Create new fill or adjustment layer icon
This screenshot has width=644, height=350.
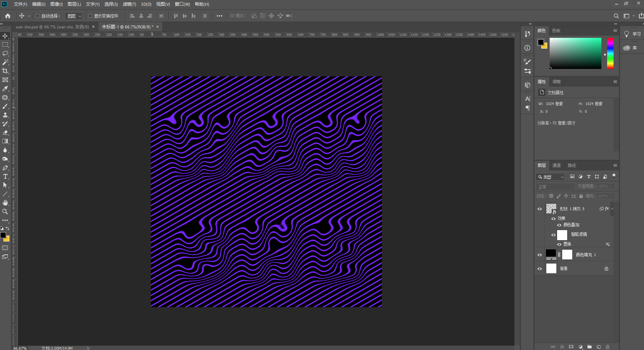coord(580,347)
